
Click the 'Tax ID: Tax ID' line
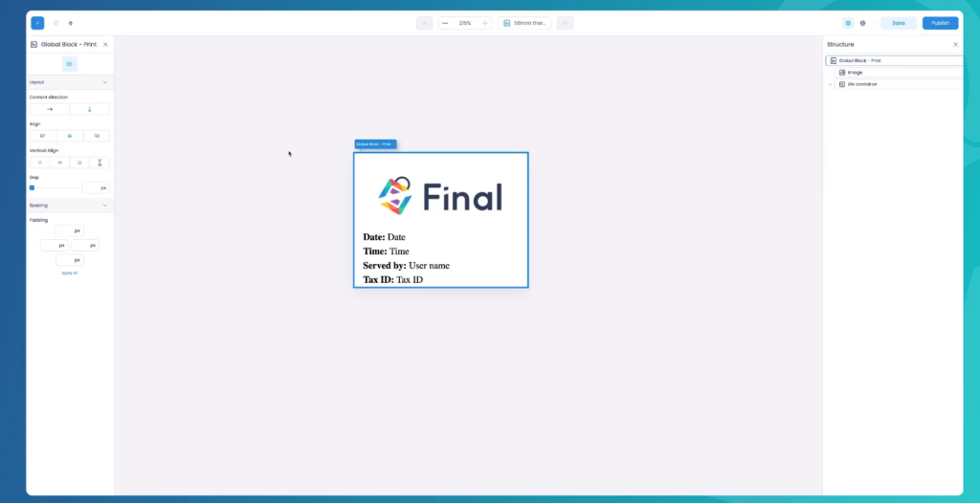pos(392,280)
